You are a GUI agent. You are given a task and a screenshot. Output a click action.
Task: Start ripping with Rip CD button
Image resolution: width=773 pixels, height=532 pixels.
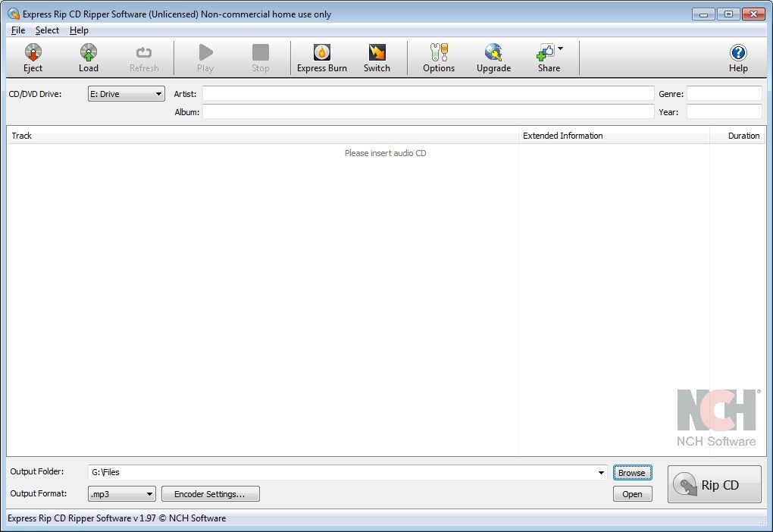click(714, 485)
